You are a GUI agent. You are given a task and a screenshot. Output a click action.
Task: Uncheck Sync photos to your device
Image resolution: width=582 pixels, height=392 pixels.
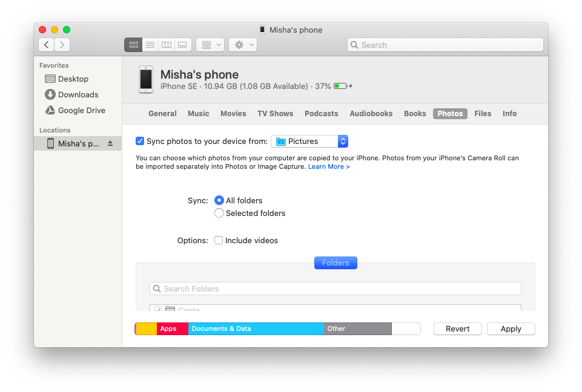point(140,141)
